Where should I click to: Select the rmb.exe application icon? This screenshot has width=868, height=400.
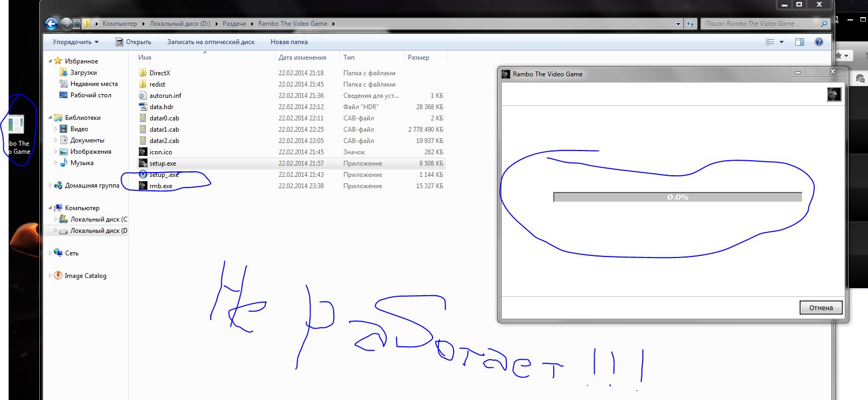click(143, 185)
